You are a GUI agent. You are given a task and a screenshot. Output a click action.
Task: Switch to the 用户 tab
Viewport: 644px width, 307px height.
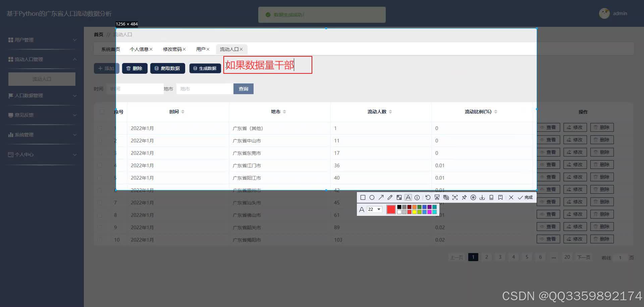click(201, 49)
